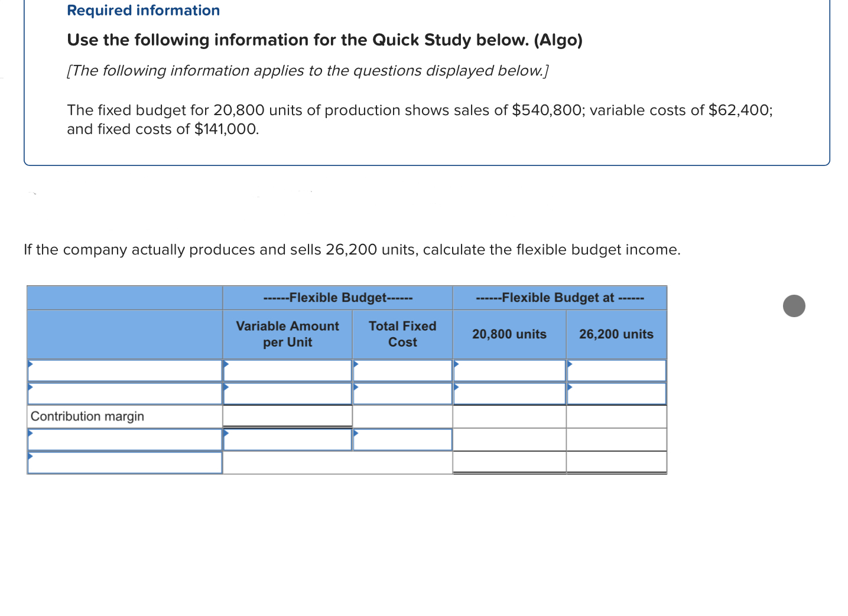Select first row cell under 26,200 units
This screenshot has height=616, width=848.
616,370
